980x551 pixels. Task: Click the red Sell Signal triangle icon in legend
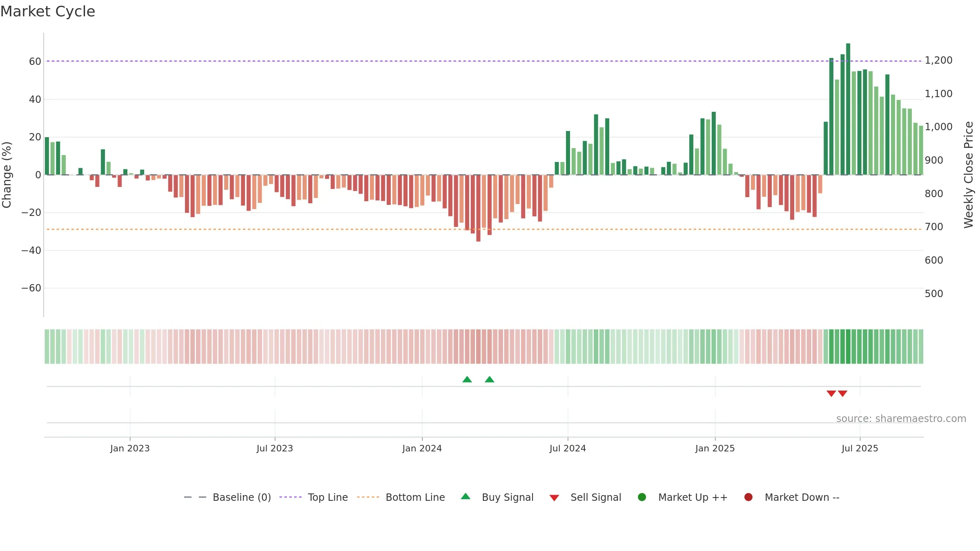click(x=554, y=498)
